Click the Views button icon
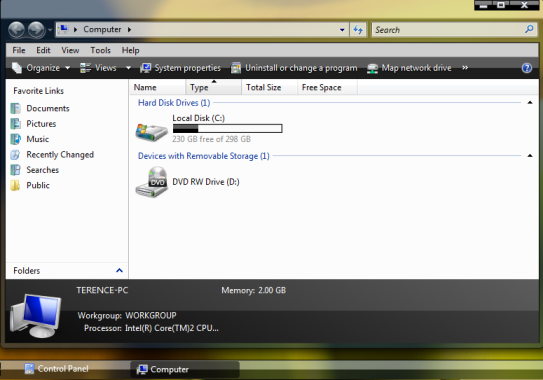Viewport: 543px width, 380px height. [85, 68]
